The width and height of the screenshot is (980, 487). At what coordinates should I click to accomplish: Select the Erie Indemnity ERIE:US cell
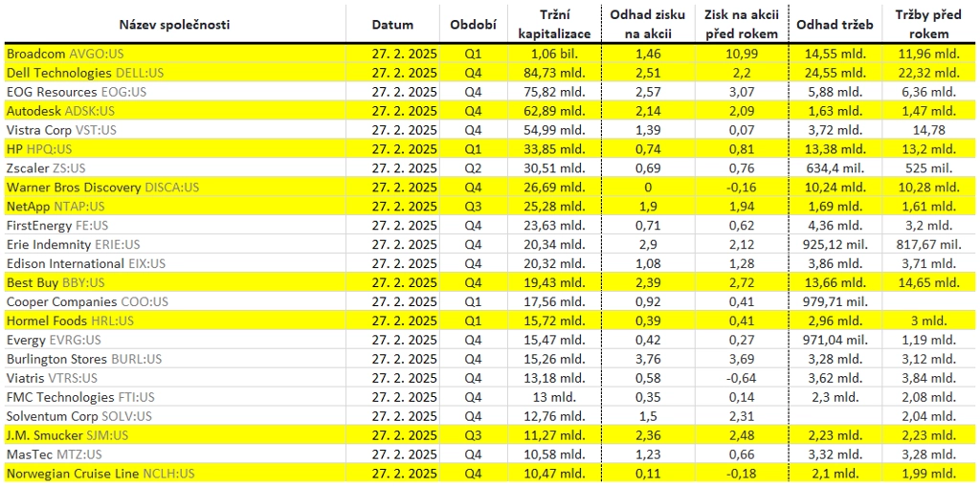point(174,244)
